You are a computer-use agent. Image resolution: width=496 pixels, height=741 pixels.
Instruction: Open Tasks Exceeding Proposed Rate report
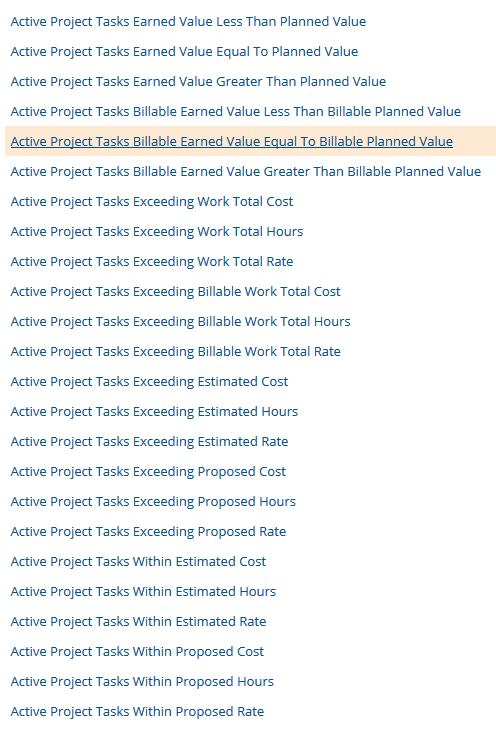click(x=148, y=532)
